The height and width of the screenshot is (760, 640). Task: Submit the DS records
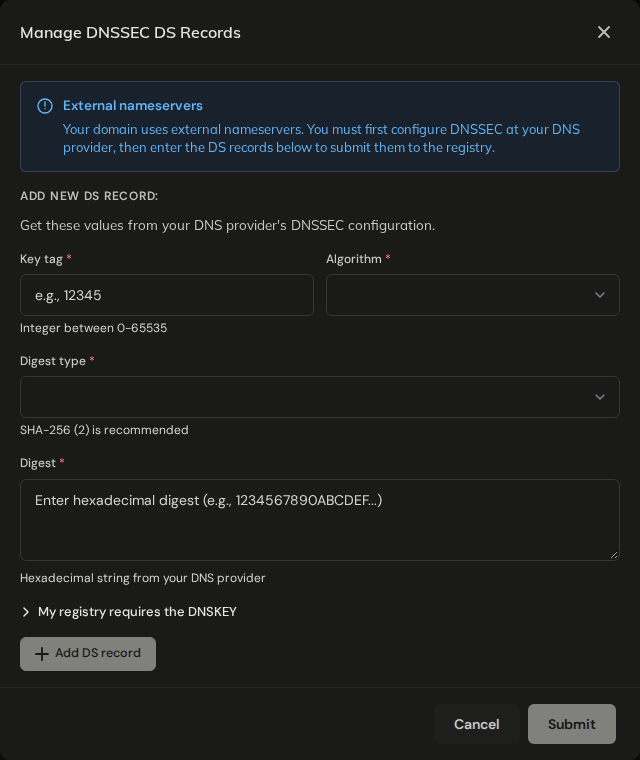pos(572,724)
